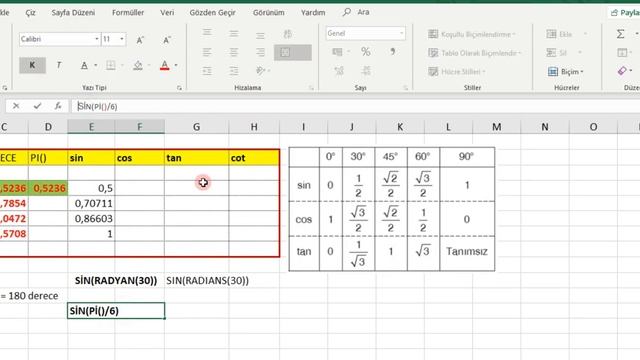This screenshot has width=640, height=360.
Task: Open Tablo Olarak Biçimlendir menu
Action: click(475, 53)
